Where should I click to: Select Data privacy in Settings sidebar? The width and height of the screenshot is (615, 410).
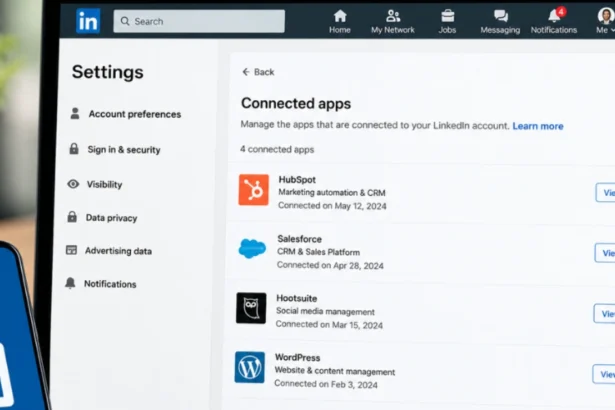coord(102,218)
